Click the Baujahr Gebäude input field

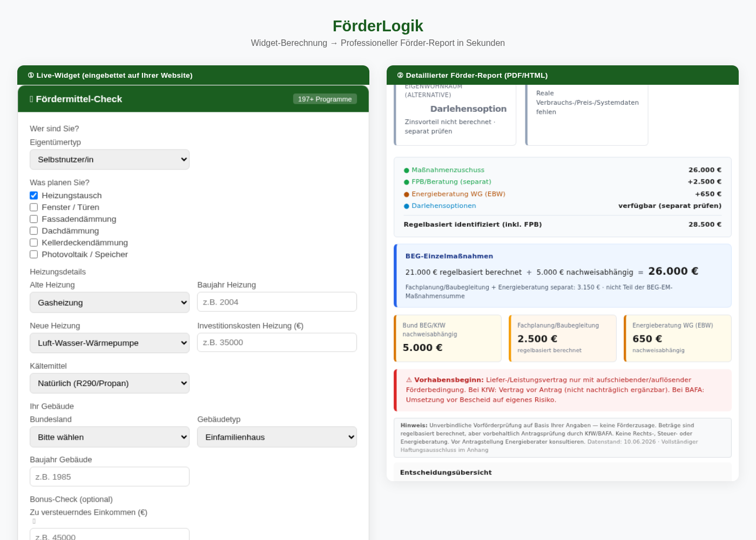pos(110,477)
